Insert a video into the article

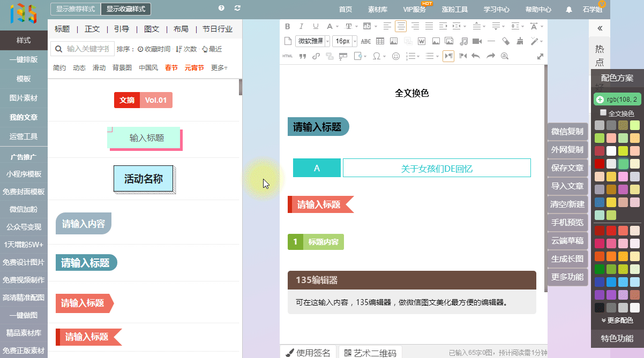tap(477, 41)
